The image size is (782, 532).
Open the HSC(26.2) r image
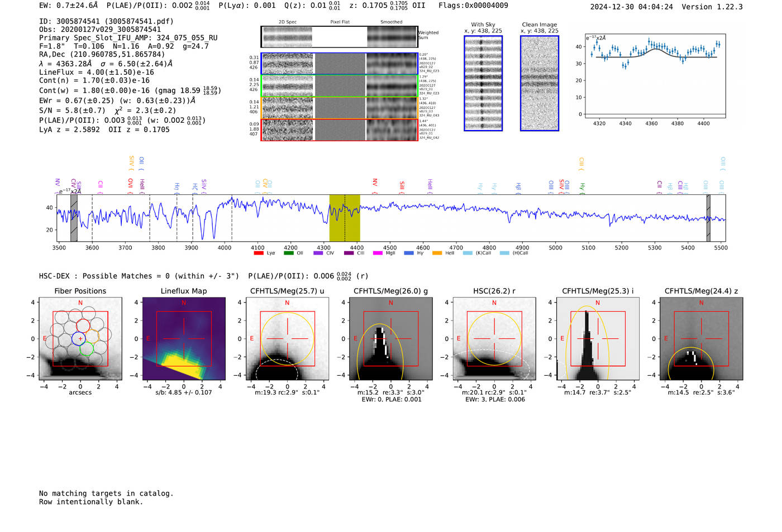(494, 339)
